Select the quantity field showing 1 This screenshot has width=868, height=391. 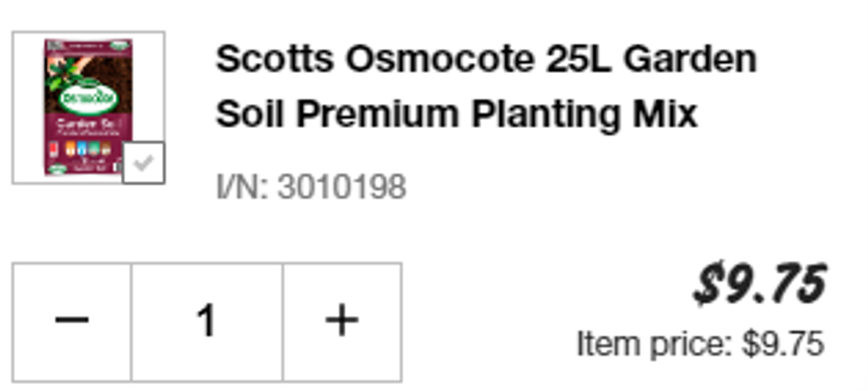pyautogui.click(x=207, y=322)
